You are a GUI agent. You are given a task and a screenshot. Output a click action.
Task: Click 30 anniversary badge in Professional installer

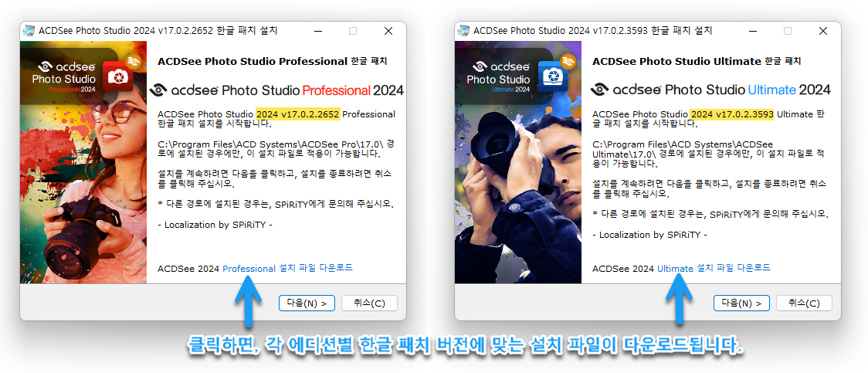click(134, 60)
